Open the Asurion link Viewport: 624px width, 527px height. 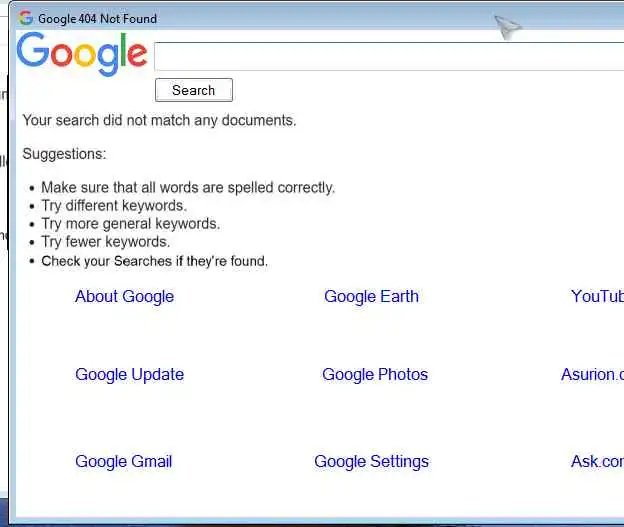(593, 375)
